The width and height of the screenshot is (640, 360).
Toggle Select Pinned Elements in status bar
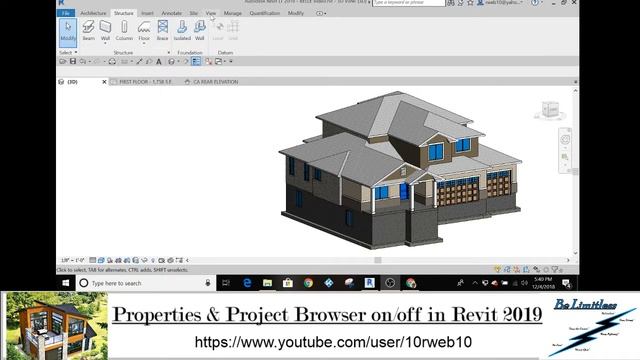coord(517,269)
